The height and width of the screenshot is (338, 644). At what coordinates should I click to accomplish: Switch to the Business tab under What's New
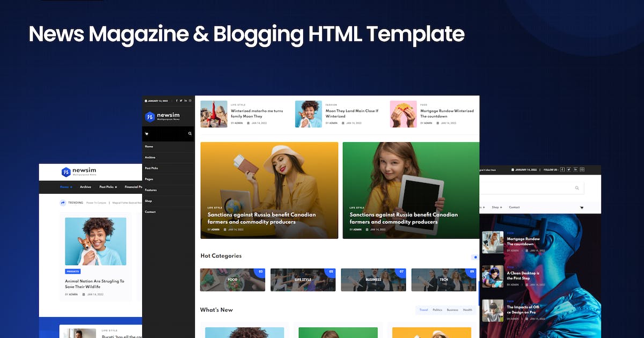452,310
